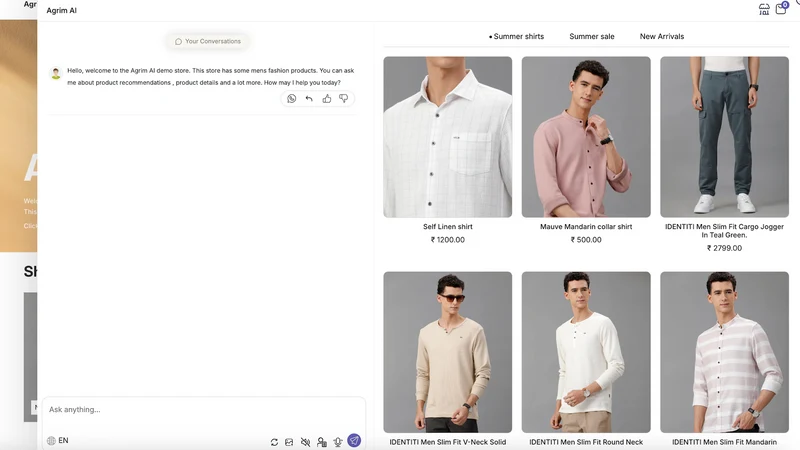Share the reply via the WhatsApp icon

point(291,98)
